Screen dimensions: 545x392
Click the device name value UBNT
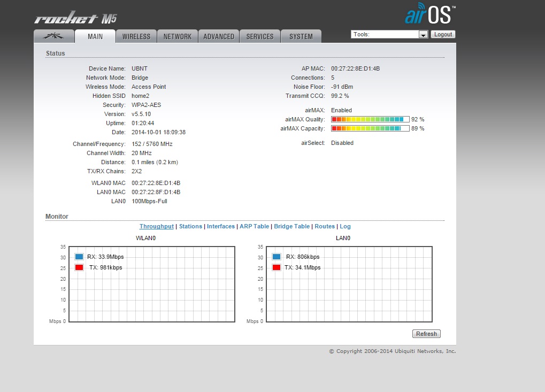140,68
